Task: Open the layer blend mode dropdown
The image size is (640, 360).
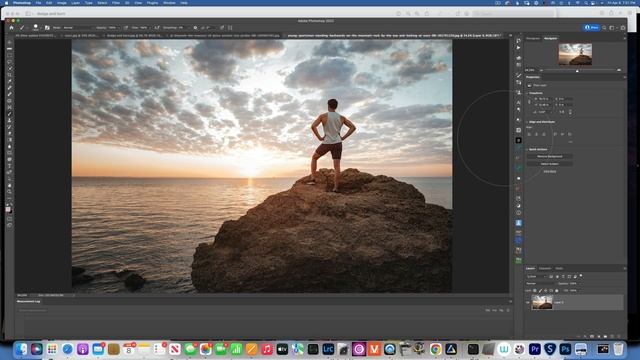Action: 539,283
